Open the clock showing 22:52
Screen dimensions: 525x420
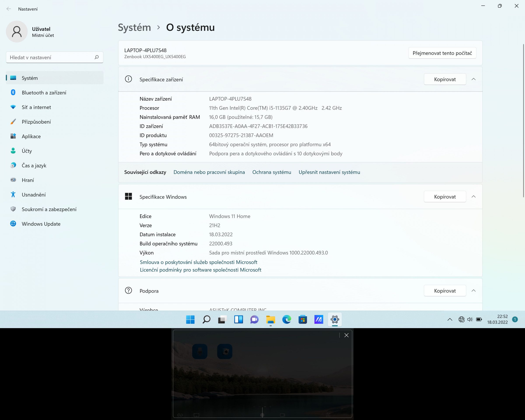497,319
